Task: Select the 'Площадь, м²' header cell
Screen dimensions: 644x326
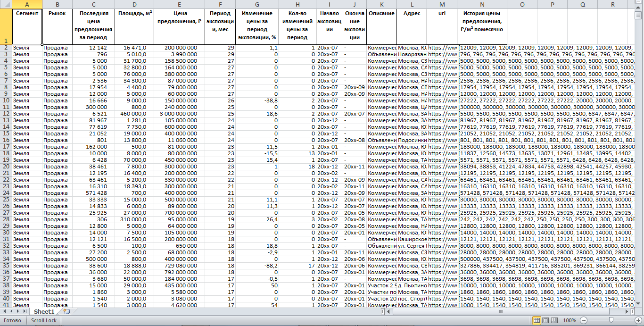Action: [x=134, y=26]
